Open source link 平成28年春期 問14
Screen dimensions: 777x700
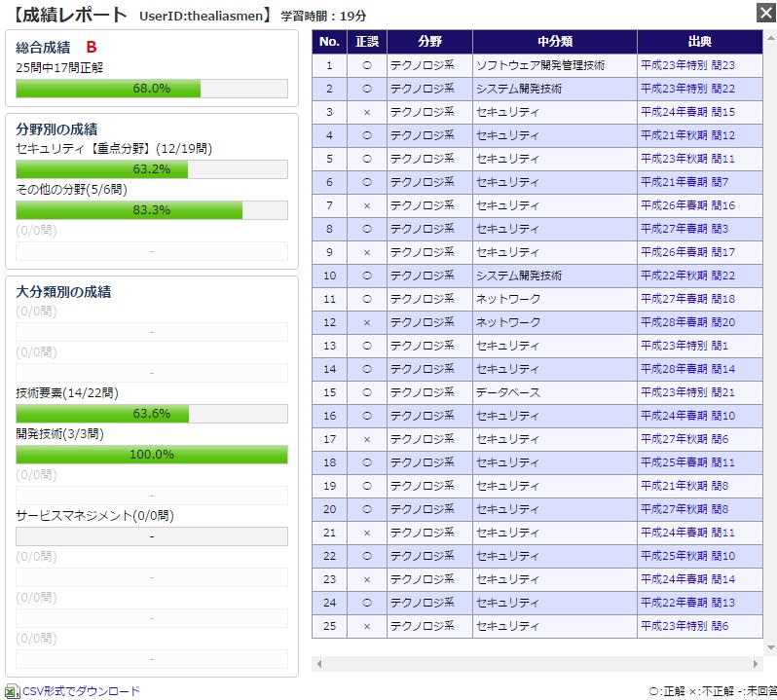[x=687, y=369]
